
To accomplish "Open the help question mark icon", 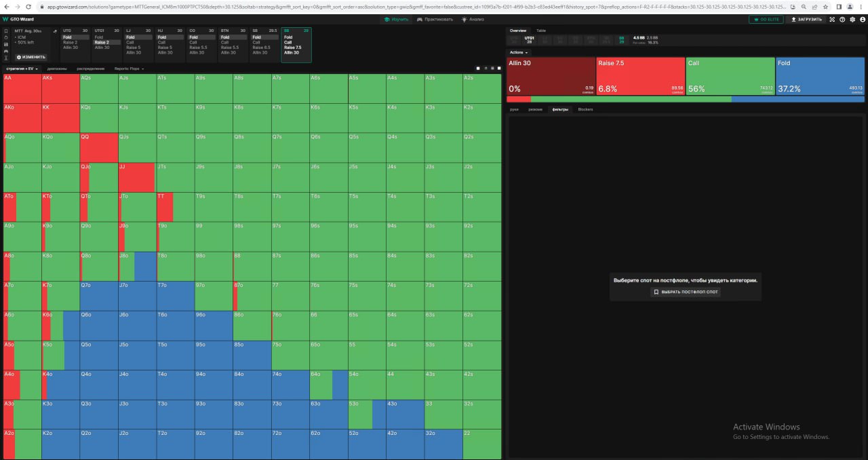I will tap(842, 19).
